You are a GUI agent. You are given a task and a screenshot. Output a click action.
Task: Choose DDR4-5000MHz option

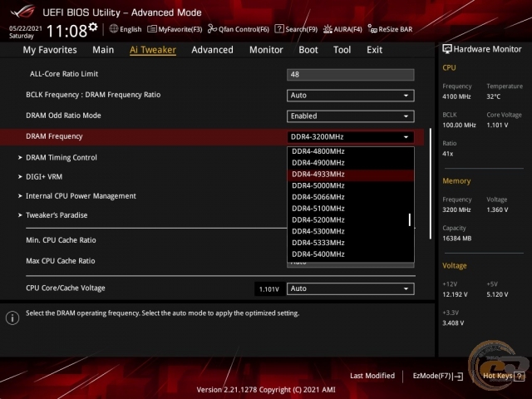coord(351,185)
